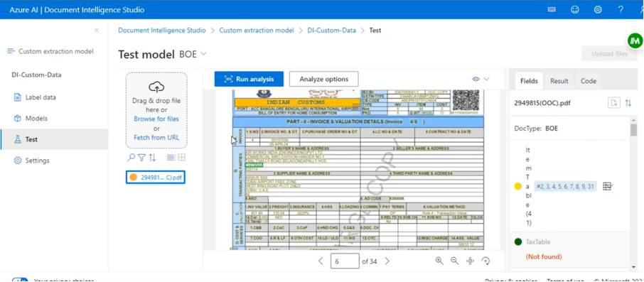Open the settings gear in top bar

(598, 9)
